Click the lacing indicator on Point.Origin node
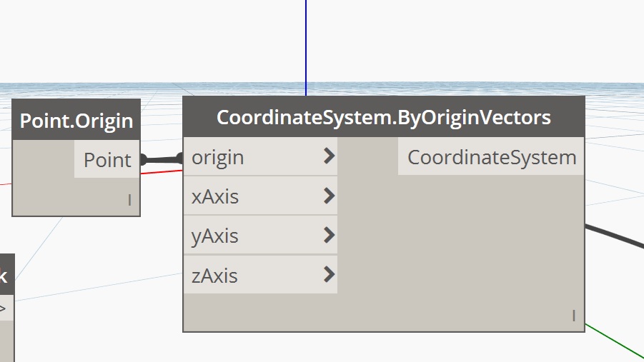This screenshot has height=362, width=644. point(129,201)
